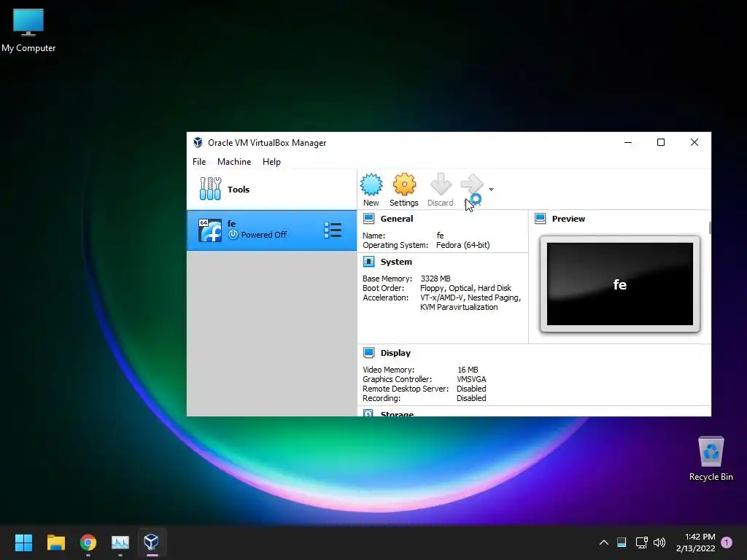Close the VirtualBox Manager window

694,142
